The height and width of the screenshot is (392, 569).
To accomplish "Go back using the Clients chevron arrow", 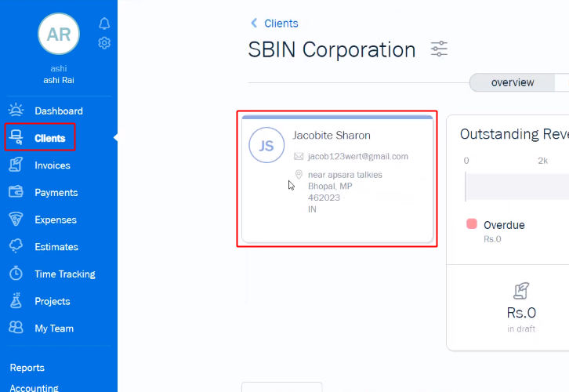I will point(254,24).
